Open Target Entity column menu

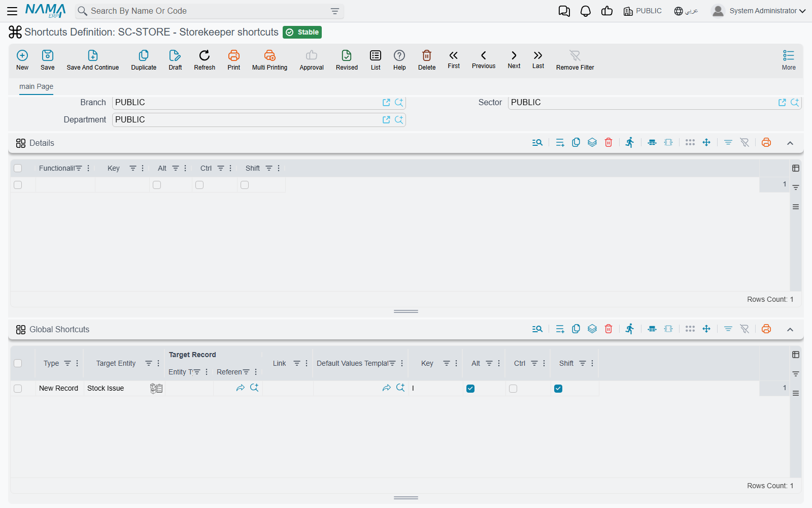(158, 363)
